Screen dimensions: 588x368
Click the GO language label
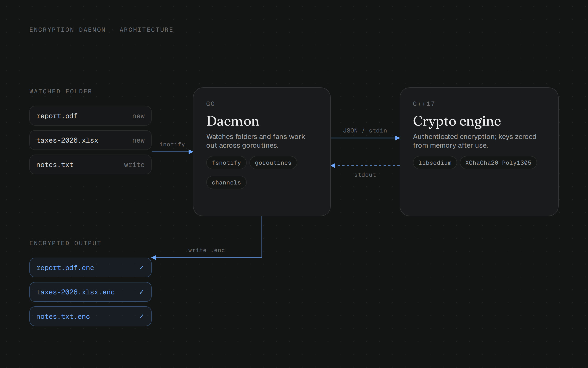(210, 104)
